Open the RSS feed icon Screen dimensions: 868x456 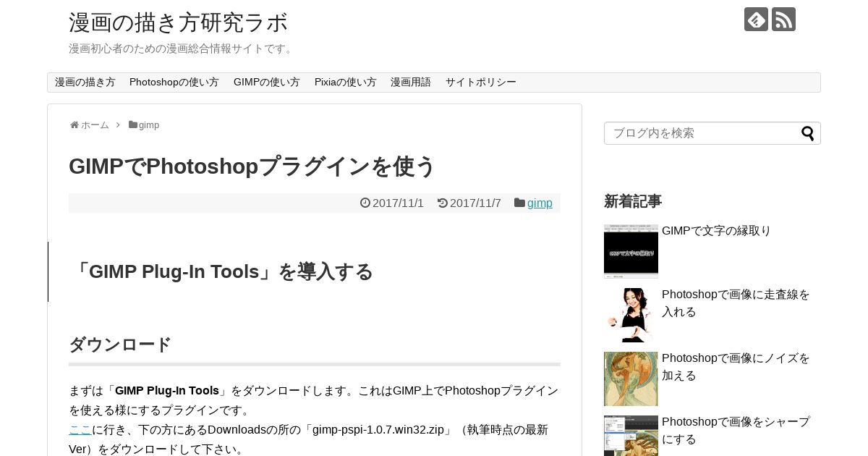[x=783, y=20]
